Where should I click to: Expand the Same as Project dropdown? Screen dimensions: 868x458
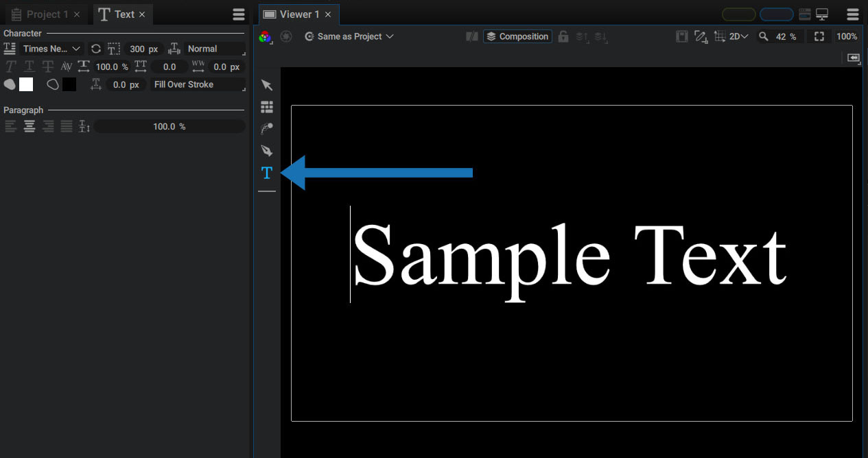click(349, 36)
